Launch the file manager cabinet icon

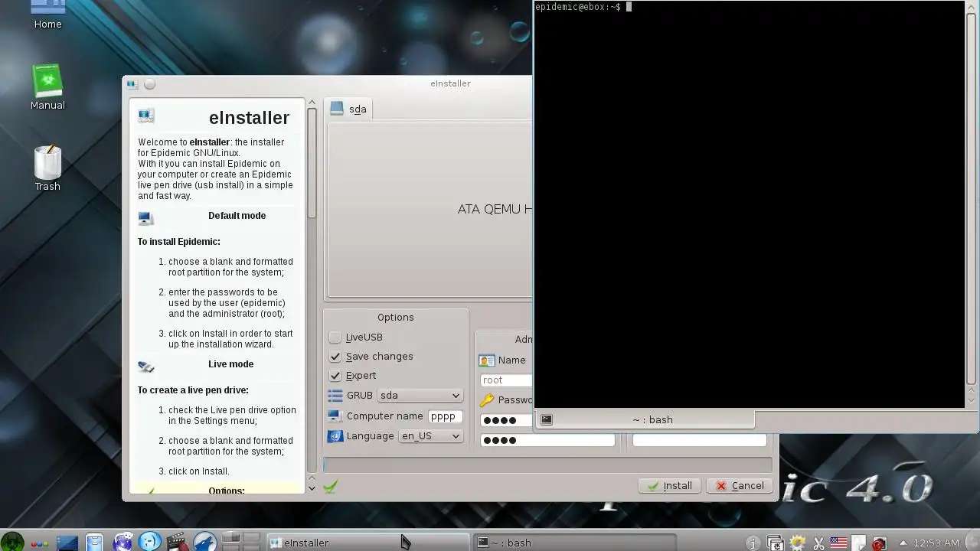(x=94, y=543)
